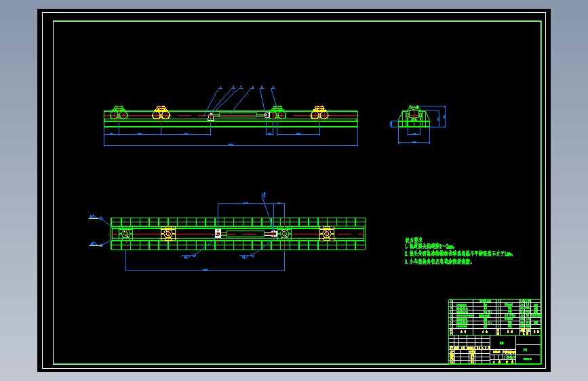Click the white connector block left of the elevation link rod
This screenshot has width=588, height=381.
[x=211, y=117]
